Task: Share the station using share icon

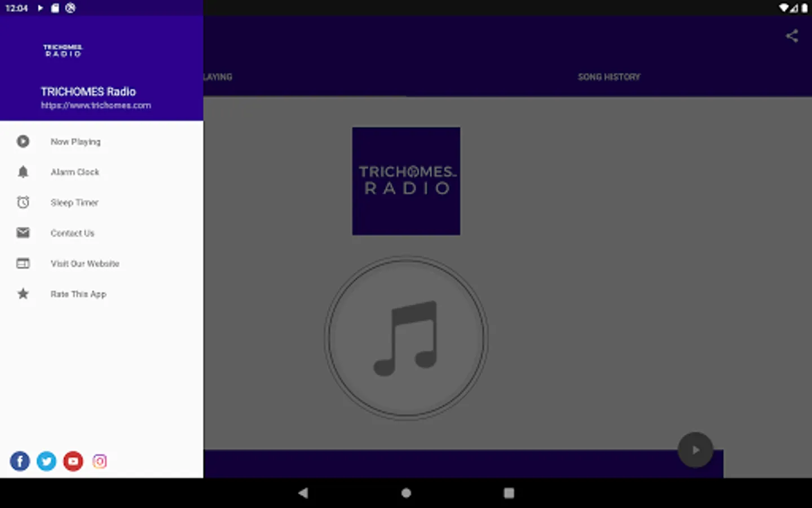Action: pyautogui.click(x=792, y=36)
